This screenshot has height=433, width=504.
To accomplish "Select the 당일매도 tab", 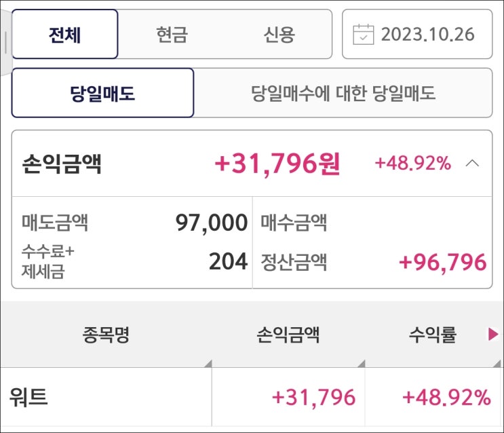I will point(102,93).
